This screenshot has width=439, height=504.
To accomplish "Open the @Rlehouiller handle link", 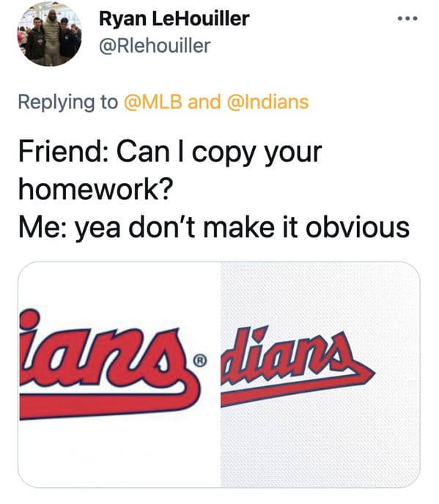I will (155, 46).
